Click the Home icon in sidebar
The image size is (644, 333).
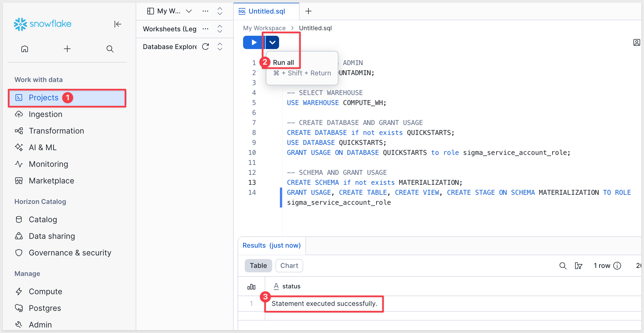pyautogui.click(x=25, y=49)
